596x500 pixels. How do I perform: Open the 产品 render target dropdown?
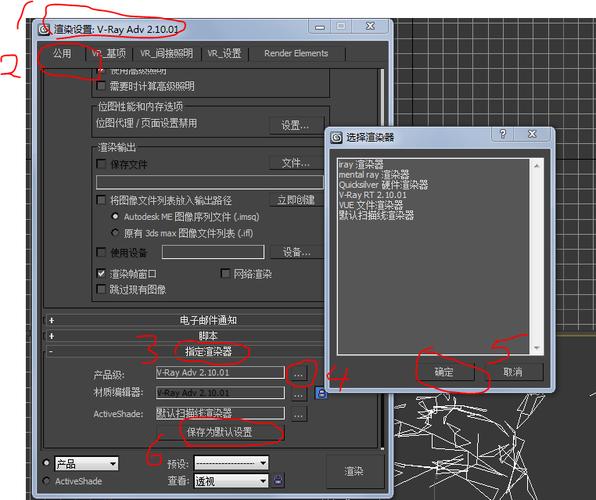(86, 463)
